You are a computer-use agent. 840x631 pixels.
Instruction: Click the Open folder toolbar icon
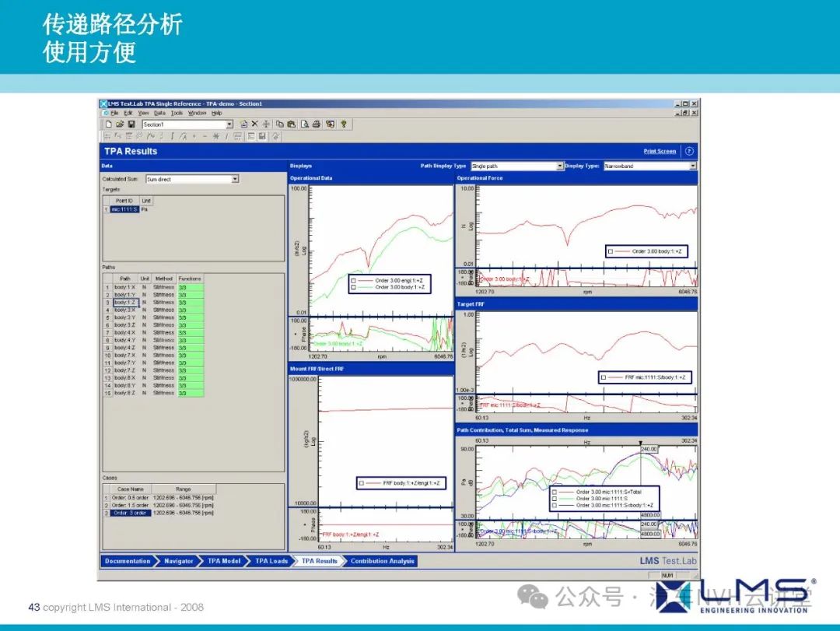click(120, 124)
